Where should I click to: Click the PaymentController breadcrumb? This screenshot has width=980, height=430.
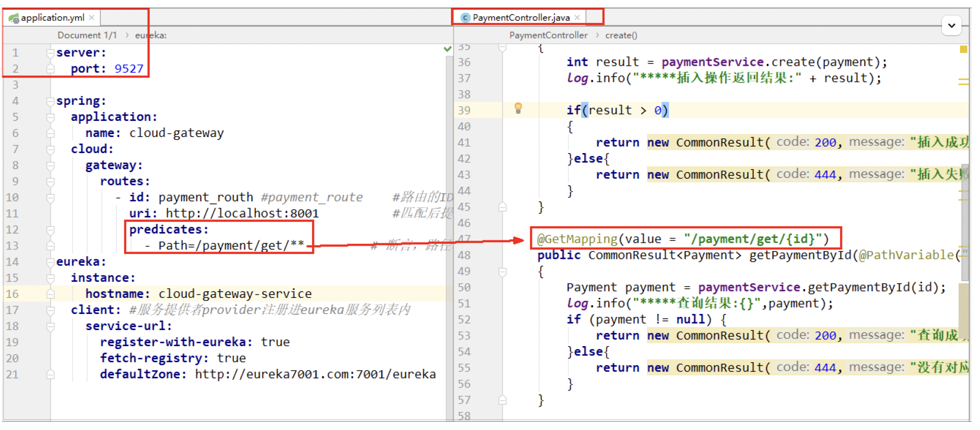pyautogui.click(x=548, y=35)
